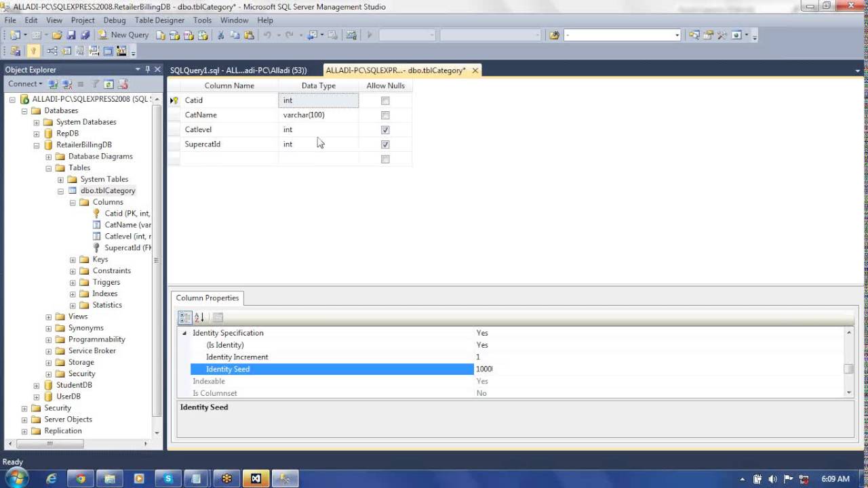Image resolution: width=868 pixels, height=488 pixels.
Task: Click the Manage Check Constraints icon
Action: (108, 51)
